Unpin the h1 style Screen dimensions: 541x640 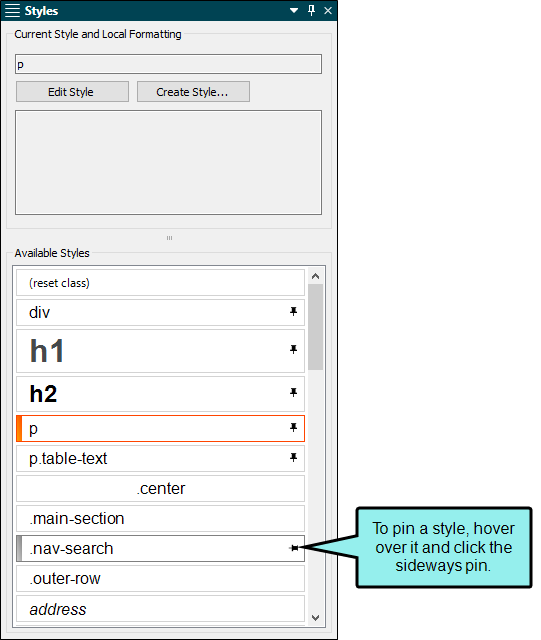click(x=293, y=350)
